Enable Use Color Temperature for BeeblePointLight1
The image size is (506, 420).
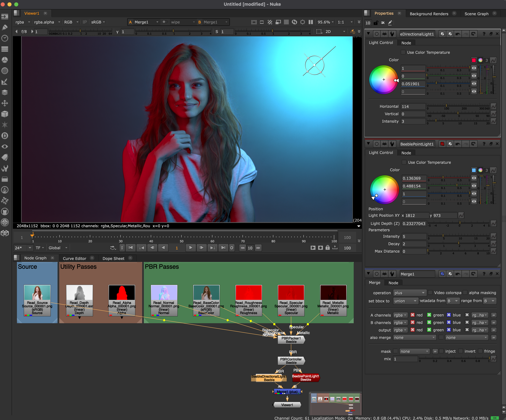[x=404, y=162]
